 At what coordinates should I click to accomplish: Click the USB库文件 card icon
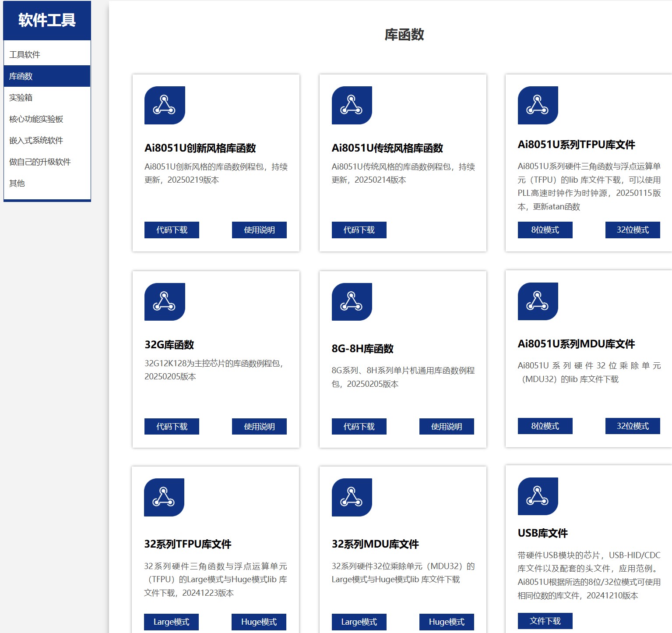(538, 496)
